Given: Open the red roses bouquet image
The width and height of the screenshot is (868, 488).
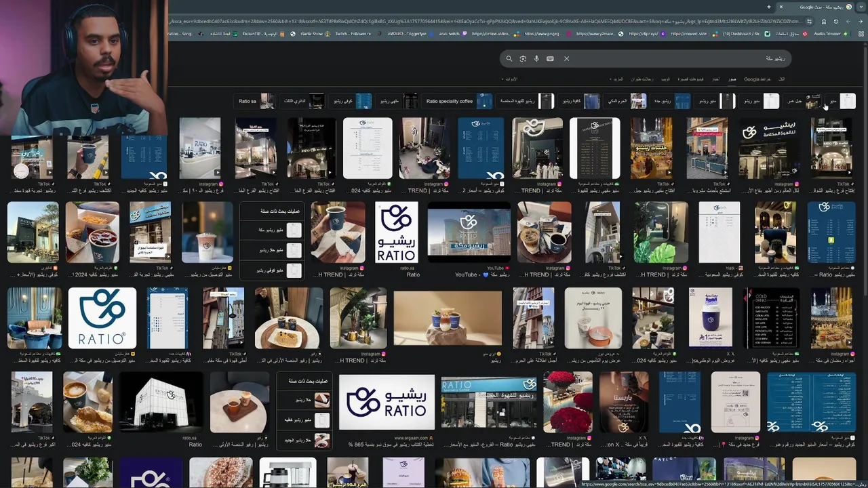Looking at the screenshot, I should pyautogui.click(x=568, y=403).
